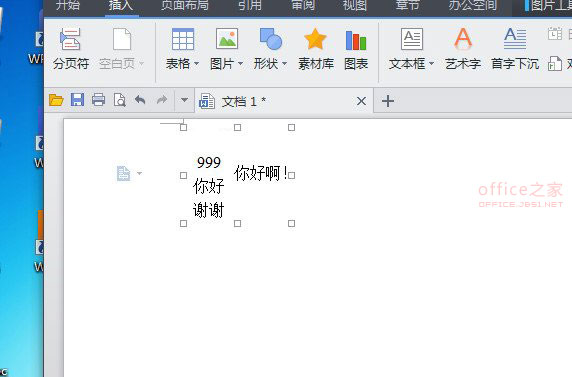Close the 文档 1 document tab
The image size is (572, 377).
(x=361, y=101)
